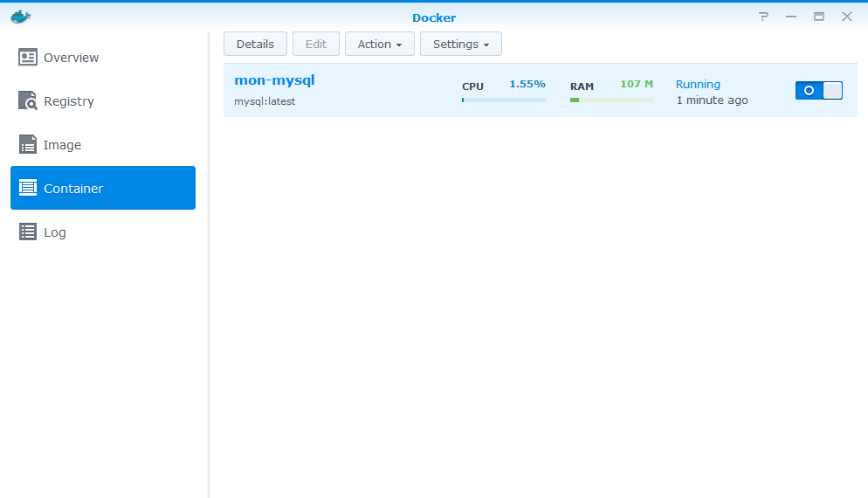Click the mysql:latest image label
868x498 pixels.
coord(265,101)
